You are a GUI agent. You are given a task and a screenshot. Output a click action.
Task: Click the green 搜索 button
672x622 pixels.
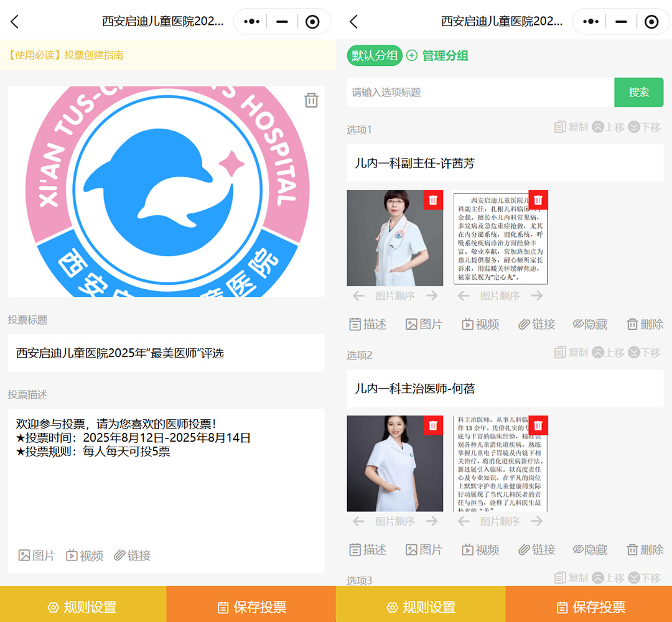click(x=638, y=92)
